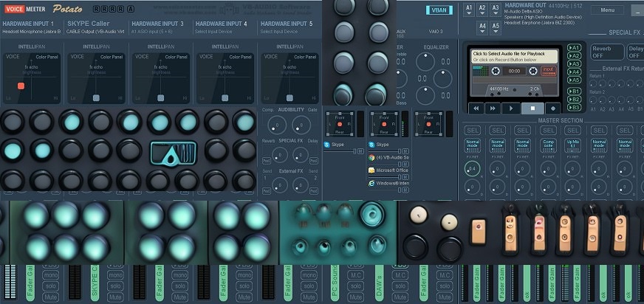Click the Microsoft Office app icon
Viewport: 644px width, 304px height.
click(372, 170)
